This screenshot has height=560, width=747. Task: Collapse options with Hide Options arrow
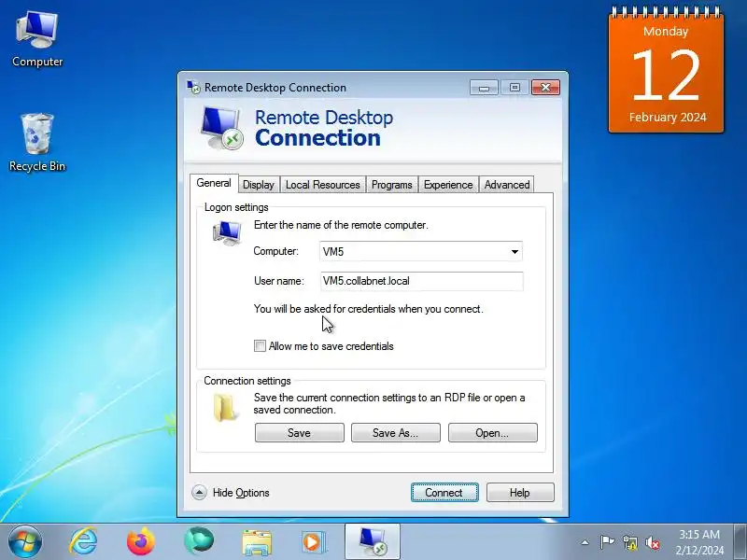coord(199,493)
